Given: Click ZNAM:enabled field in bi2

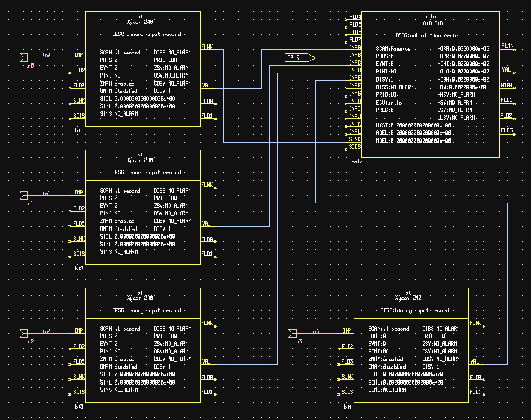Looking at the screenshot, I should tap(117, 221).
